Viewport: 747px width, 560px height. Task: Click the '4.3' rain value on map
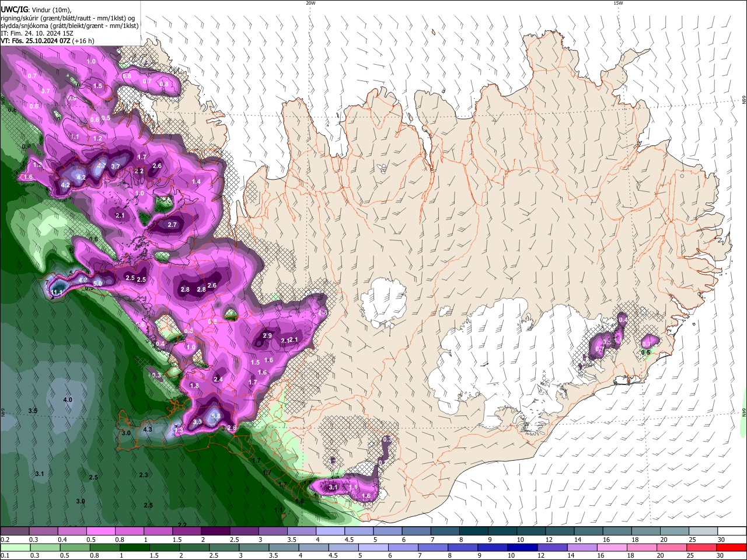click(x=148, y=429)
